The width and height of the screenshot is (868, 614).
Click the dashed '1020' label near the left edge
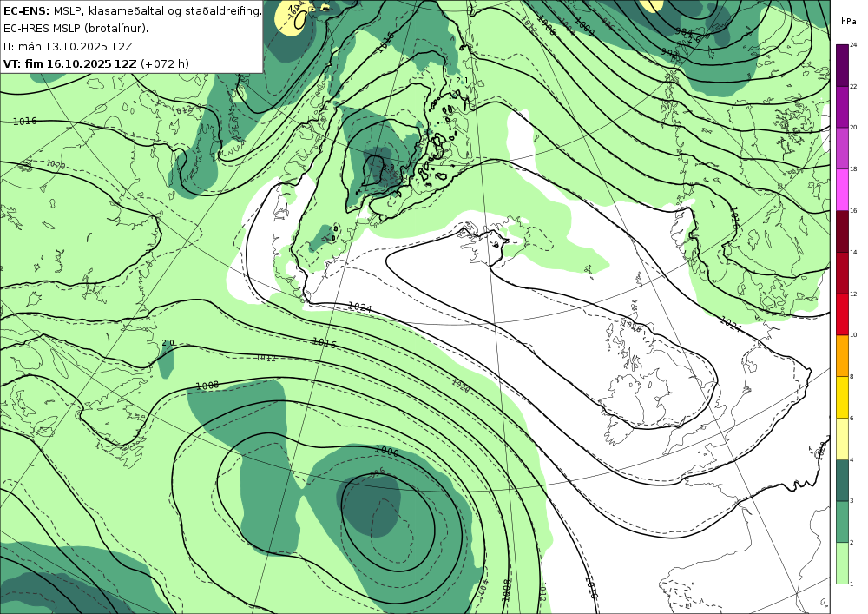click(56, 164)
